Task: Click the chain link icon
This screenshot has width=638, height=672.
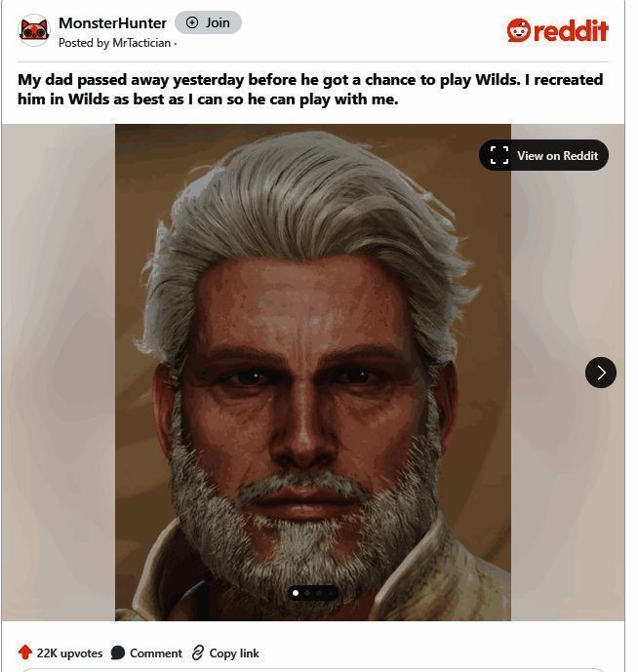Action: [x=198, y=652]
